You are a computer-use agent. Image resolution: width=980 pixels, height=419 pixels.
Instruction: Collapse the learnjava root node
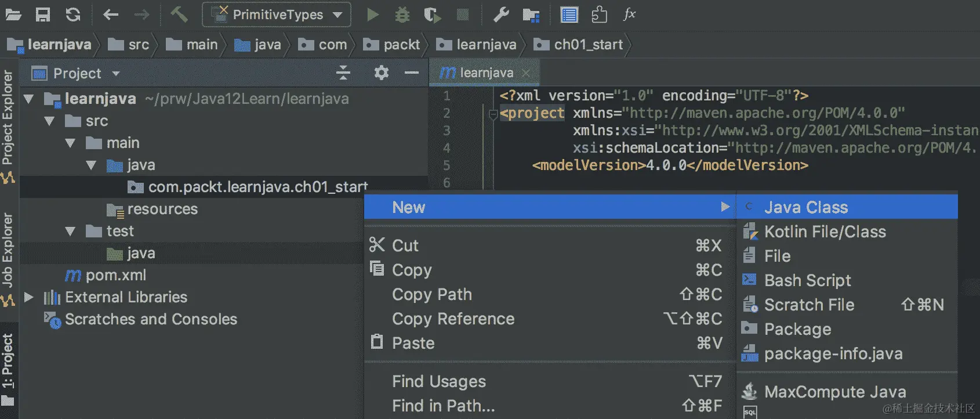(x=28, y=99)
